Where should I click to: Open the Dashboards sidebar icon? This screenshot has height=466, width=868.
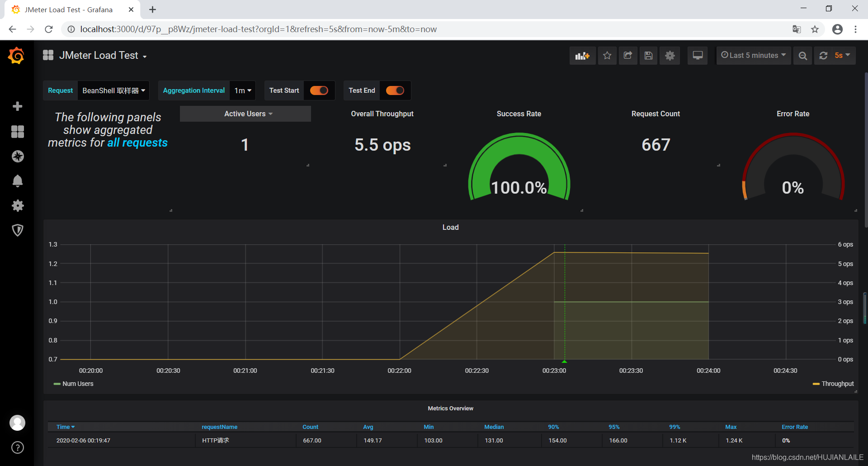click(17, 132)
